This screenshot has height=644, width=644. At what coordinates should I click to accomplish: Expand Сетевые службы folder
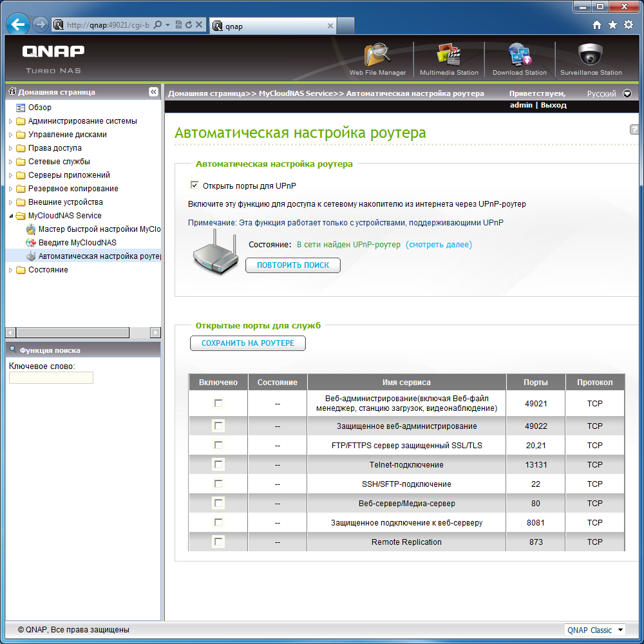tap(11, 162)
